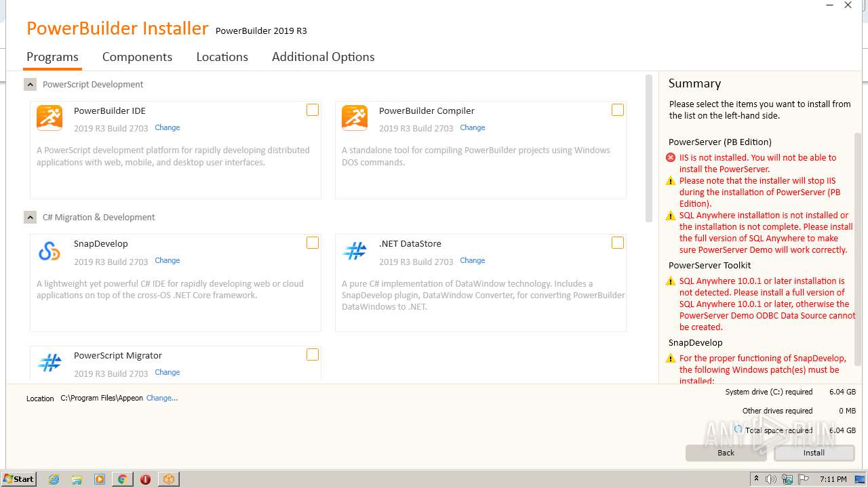Image resolution: width=868 pixels, height=488 pixels.
Task: Click Change link for PowerBuilder Compiler version
Action: pos(473,128)
